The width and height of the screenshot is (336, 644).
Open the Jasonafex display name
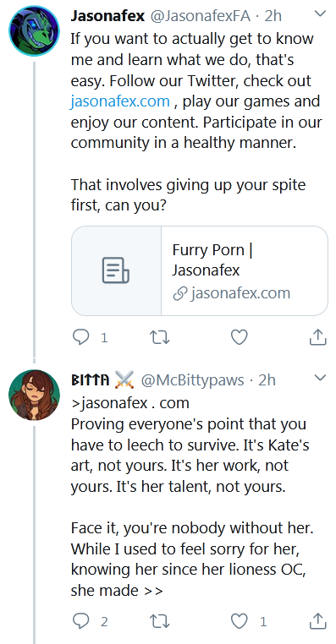pyautogui.click(x=107, y=16)
